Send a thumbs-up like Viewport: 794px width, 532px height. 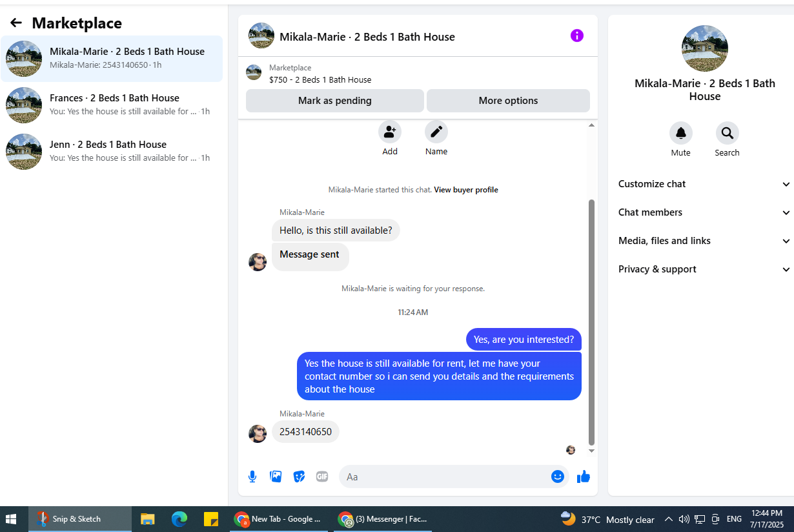pyautogui.click(x=584, y=476)
